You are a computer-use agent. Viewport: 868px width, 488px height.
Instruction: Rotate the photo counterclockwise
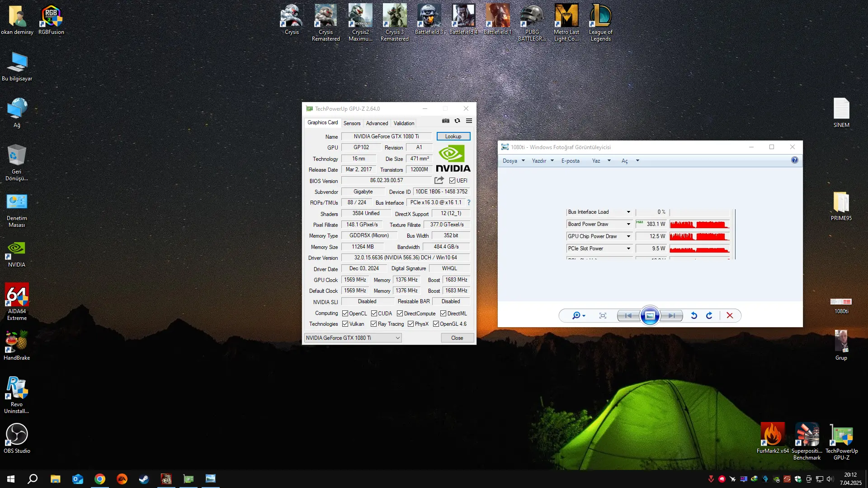pyautogui.click(x=694, y=315)
